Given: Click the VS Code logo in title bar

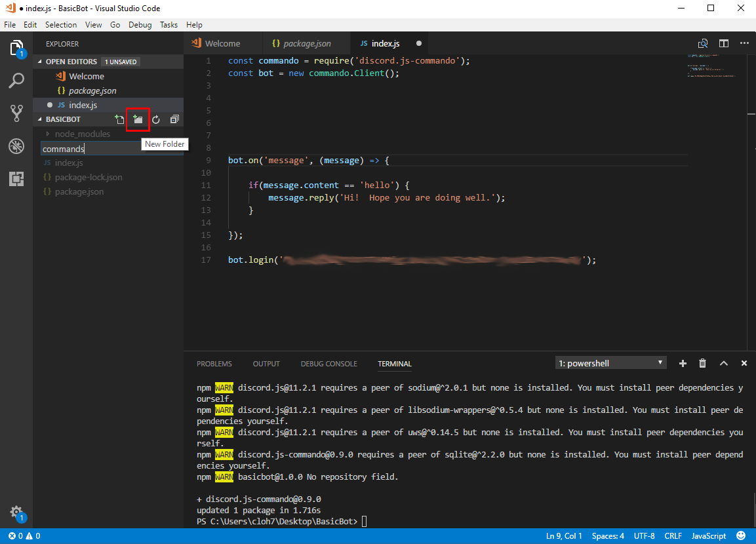Looking at the screenshot, I should click(10, 8).
